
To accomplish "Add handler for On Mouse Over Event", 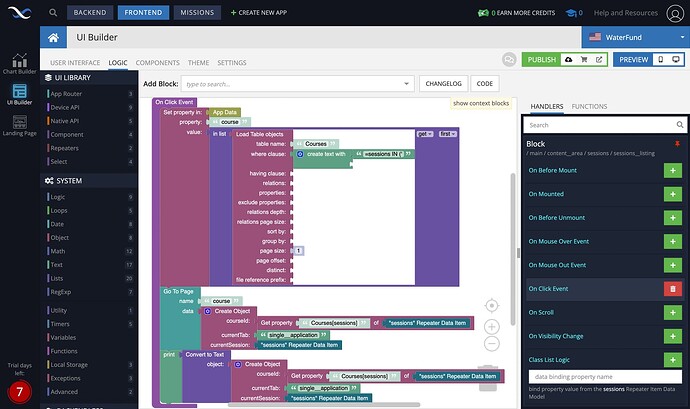I will [673, 241].
